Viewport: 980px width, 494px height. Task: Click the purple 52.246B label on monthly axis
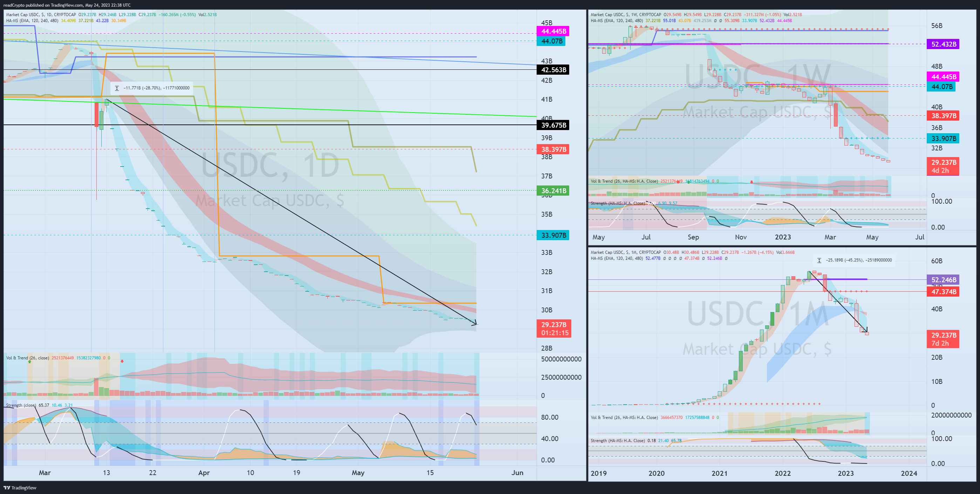click(943, 280)
